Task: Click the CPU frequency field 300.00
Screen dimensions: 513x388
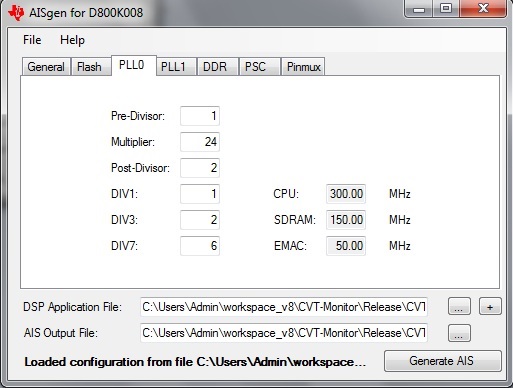Action: coord(346,194)
